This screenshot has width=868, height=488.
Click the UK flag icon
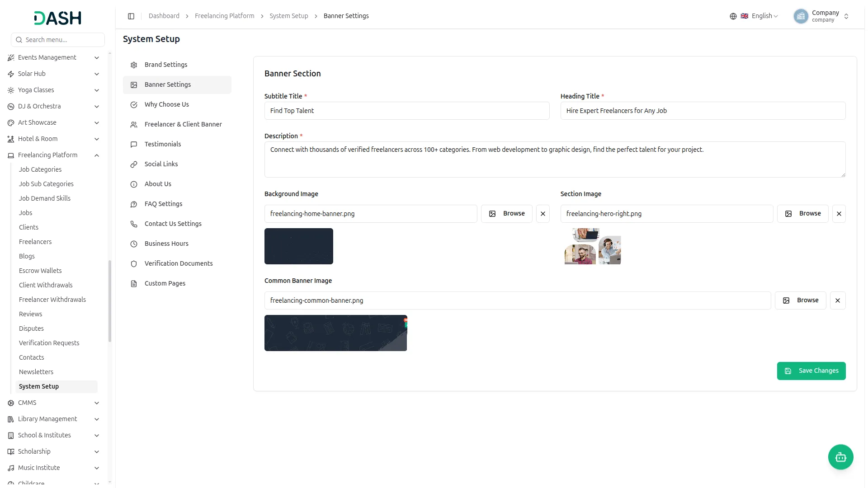(744, 16)
